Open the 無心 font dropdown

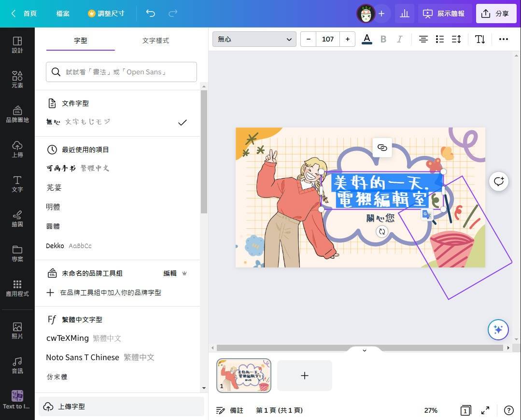(254, 39)
